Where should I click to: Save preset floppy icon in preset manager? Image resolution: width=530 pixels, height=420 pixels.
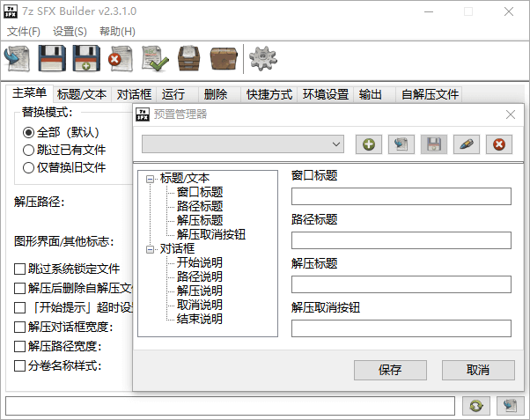pos(434,144)
